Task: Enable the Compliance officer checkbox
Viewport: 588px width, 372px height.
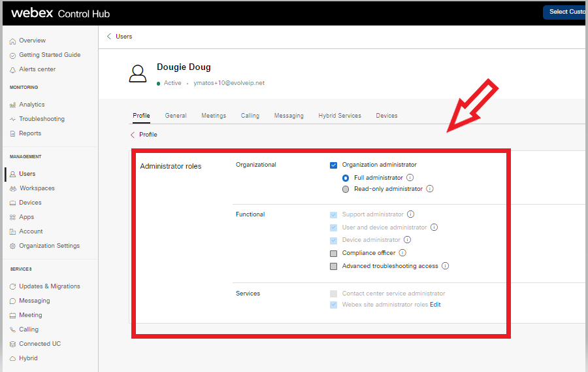Action: [333, 254]
